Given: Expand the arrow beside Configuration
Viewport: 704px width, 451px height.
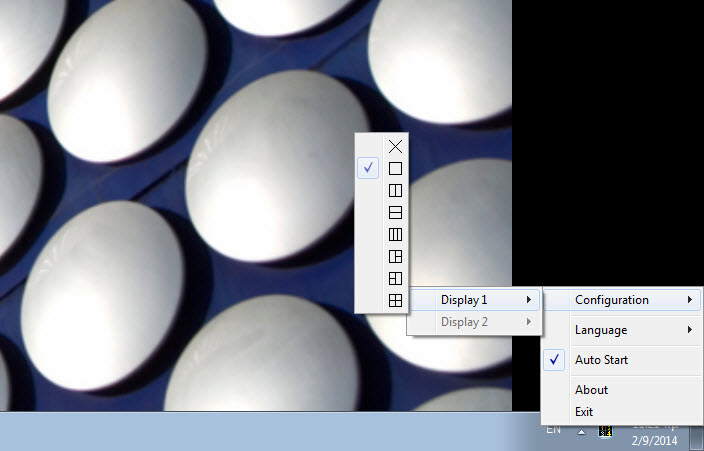Looking at the screenshot, I should [690, 300].
